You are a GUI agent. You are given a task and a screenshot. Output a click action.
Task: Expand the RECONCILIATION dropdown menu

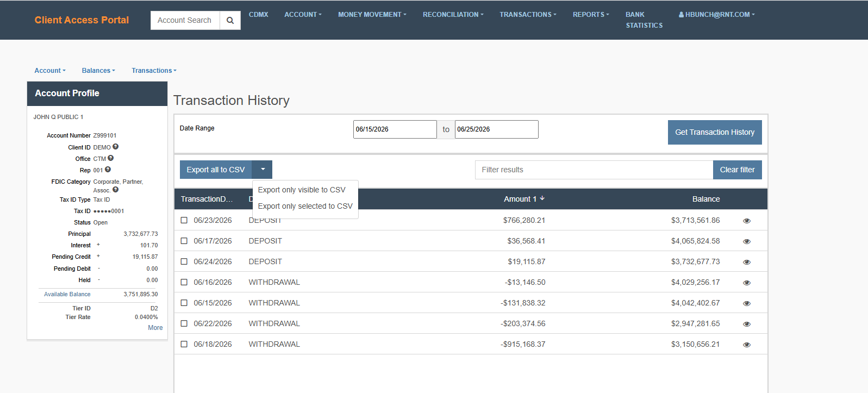pos(453,15)
